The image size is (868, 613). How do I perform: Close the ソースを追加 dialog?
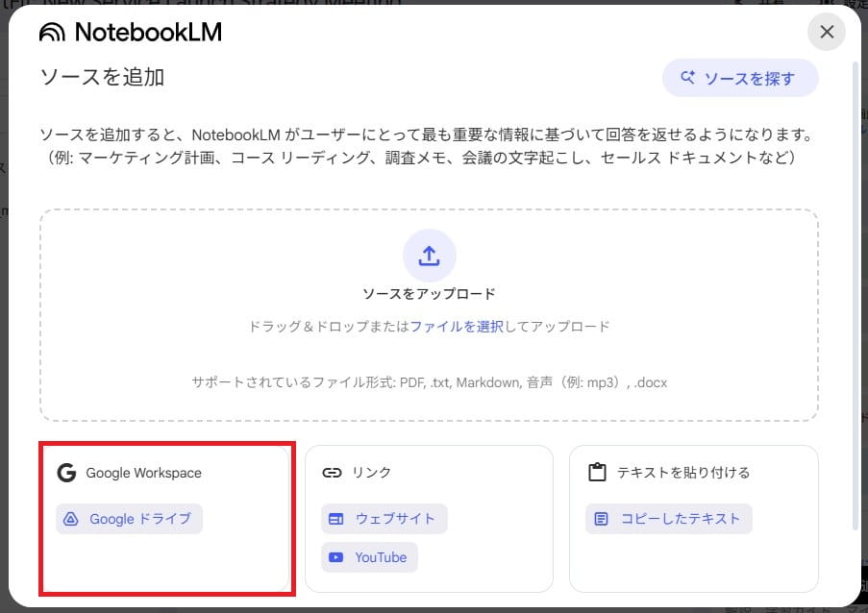coord(826,32)
